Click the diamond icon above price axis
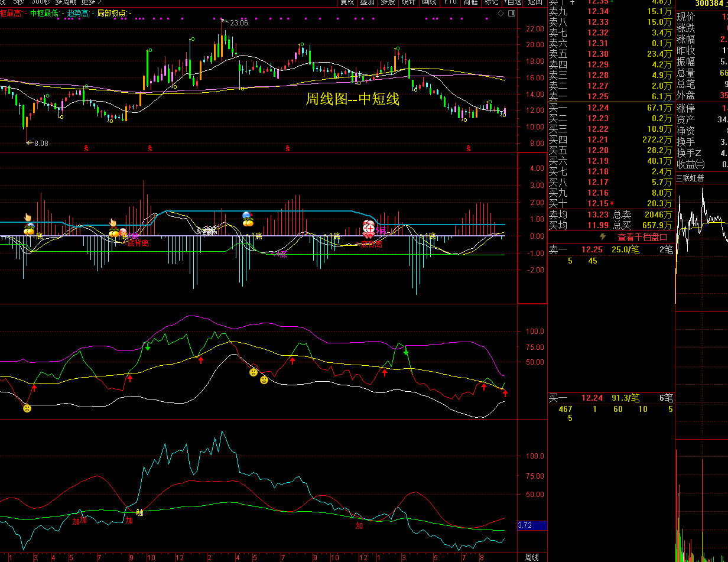The width and height of the screenshot is (728, 562). (x=500, y=13)
